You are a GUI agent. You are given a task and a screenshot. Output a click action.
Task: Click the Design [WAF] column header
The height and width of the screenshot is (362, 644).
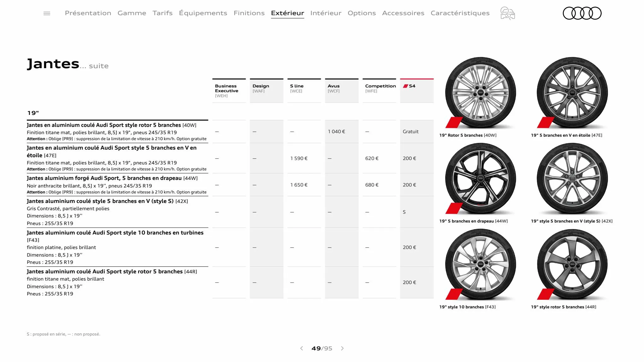coord(266,91)
